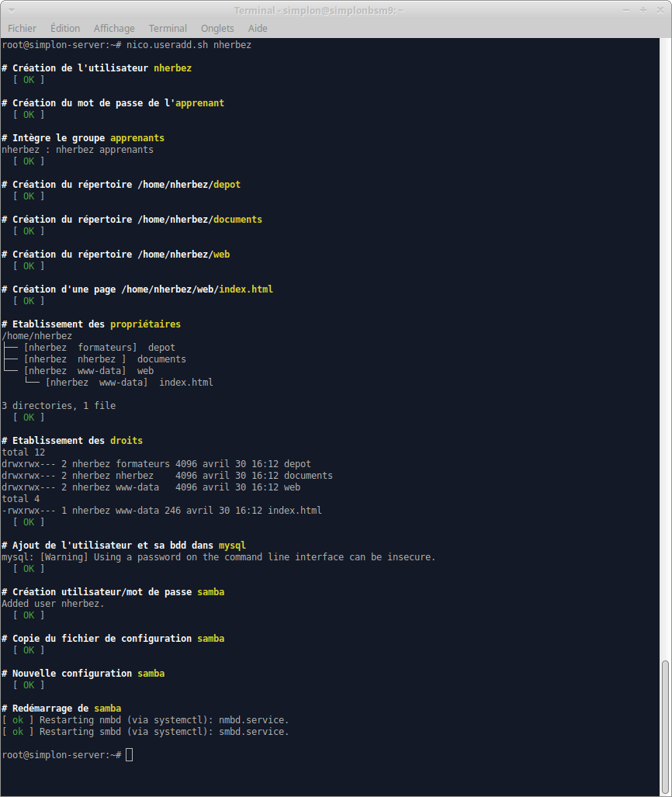Click the ls listing row ending in 'web'
Image resolution: width=672 pixels, height=797 pixels.
pos(151,487)
